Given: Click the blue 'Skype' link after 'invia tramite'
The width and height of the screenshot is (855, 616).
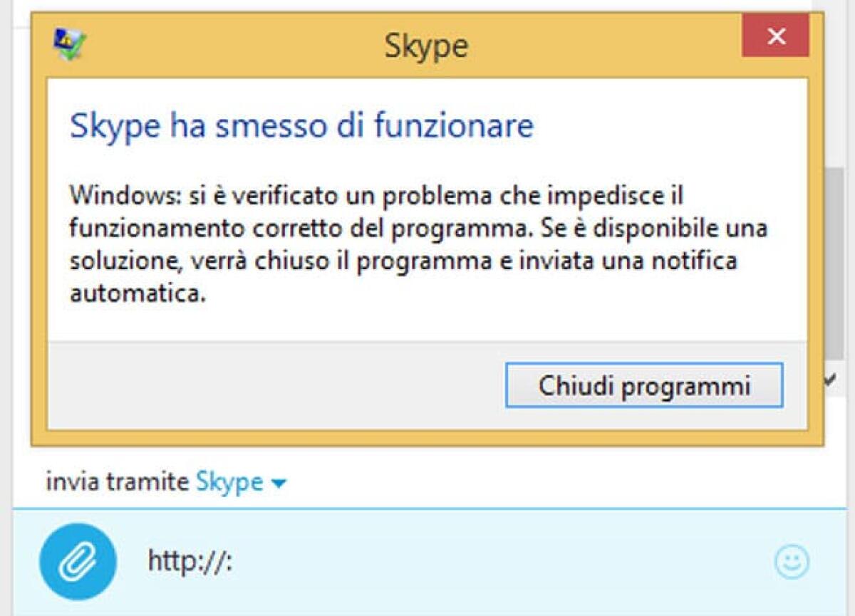Looking at the screenshot, I should [229, 481].
